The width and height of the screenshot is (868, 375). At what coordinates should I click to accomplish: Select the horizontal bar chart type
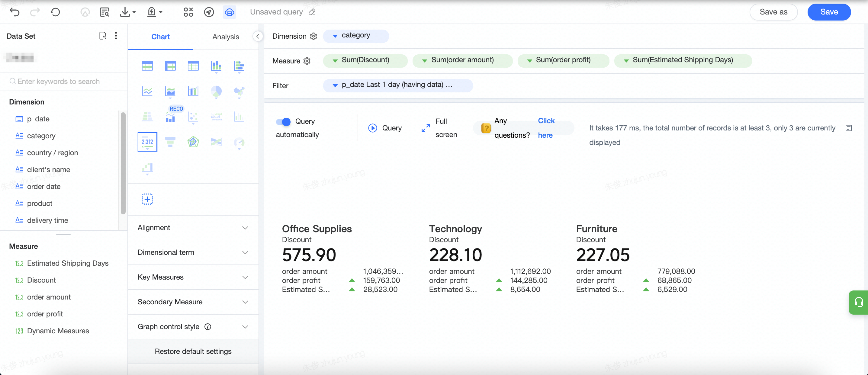pos(239,66)
